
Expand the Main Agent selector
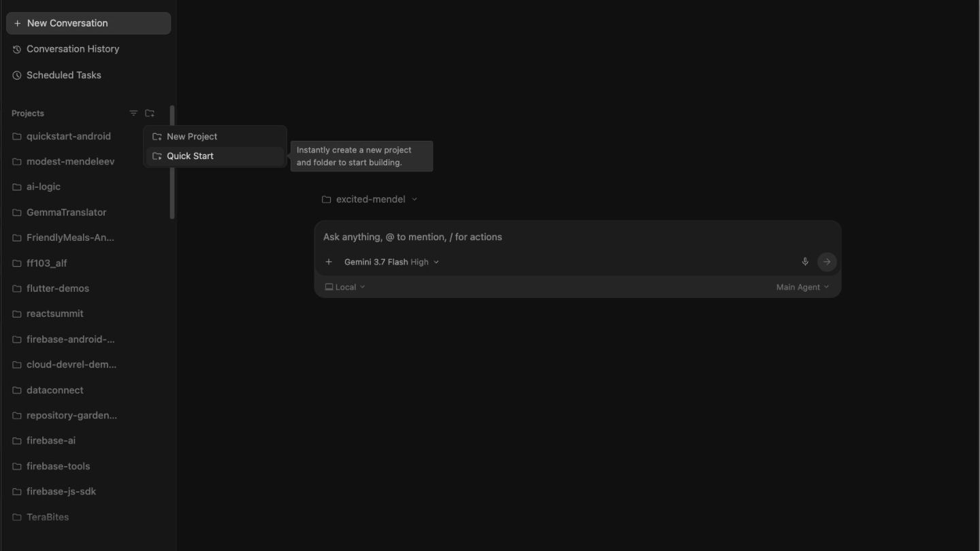[x=803, y=287]
